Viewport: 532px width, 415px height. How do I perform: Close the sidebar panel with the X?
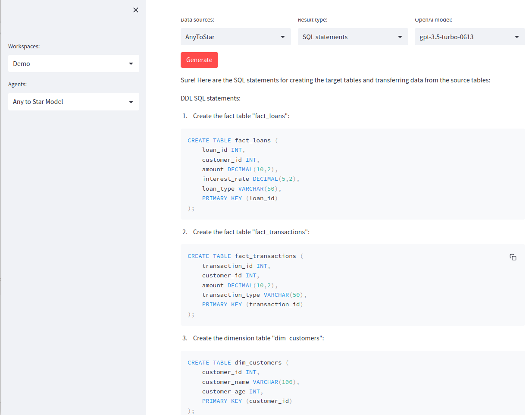click(x=135, y=9)
